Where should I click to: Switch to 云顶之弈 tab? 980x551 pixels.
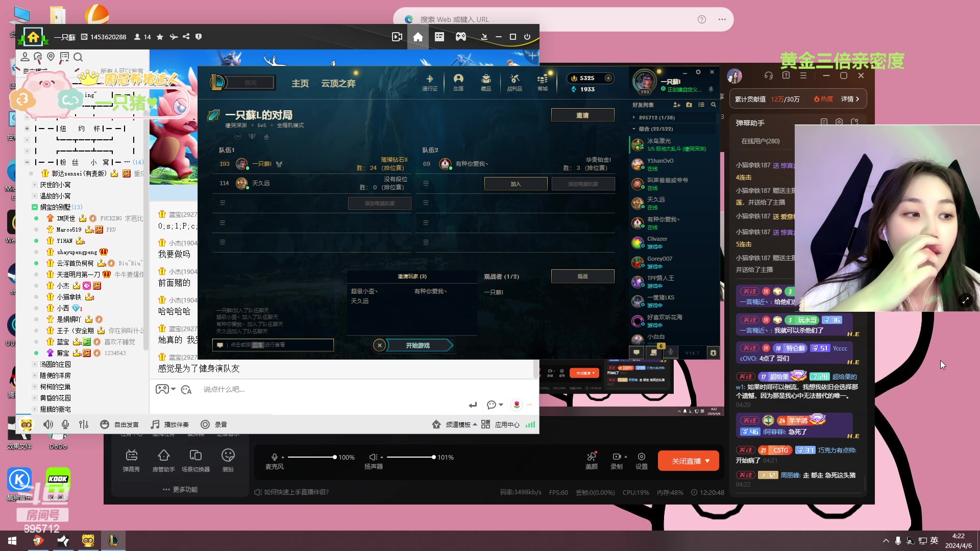click(x=338, y=83)
